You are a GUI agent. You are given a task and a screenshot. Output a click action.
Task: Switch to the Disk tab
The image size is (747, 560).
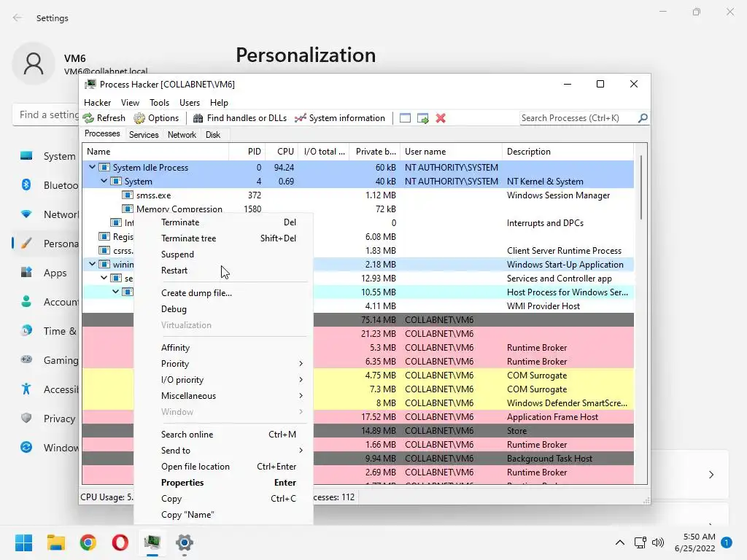pyautogui.click(x=213, y=135)
